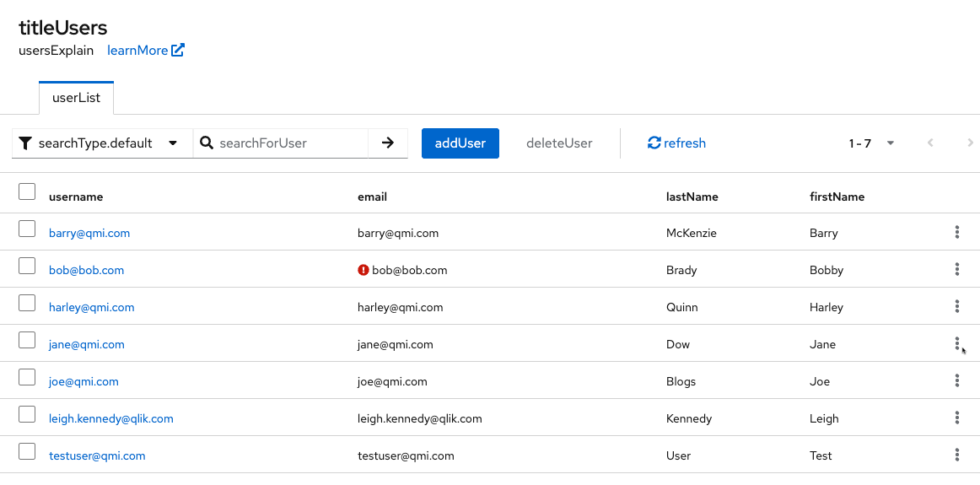Click last name cell Quinn
The height and width of the screenshot is (485, 980).
click(682, 307)
